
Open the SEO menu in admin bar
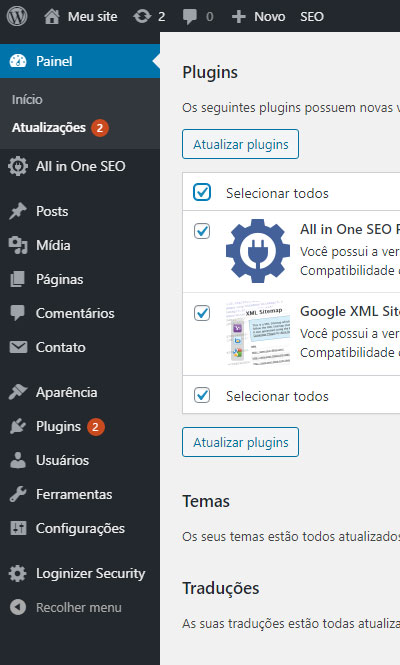pyautogui.click(x=312, y=17)
